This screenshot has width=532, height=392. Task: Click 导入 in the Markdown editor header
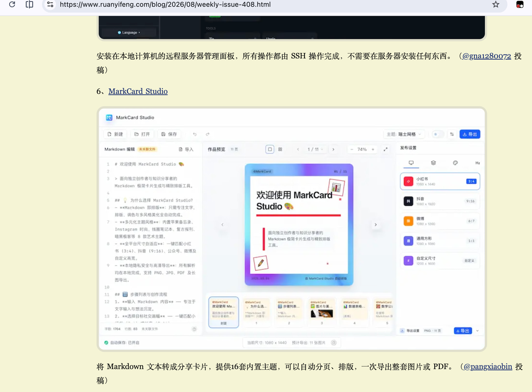coord(186,149)
